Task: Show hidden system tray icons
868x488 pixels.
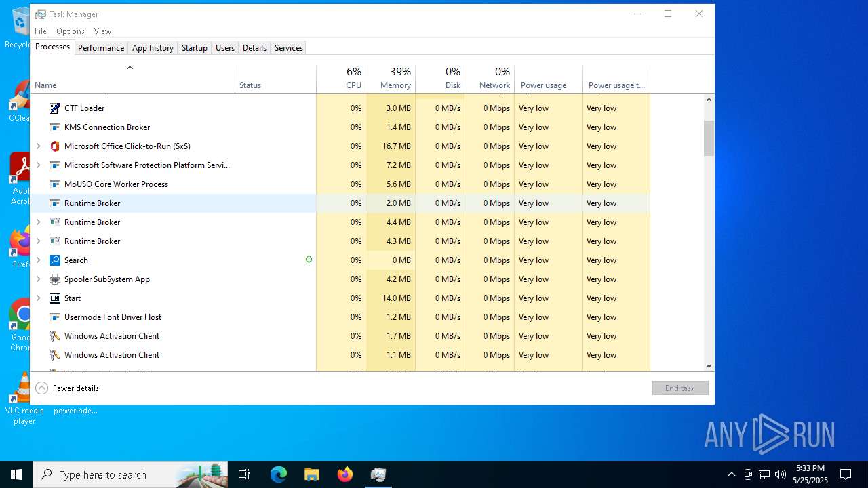Action: coord(731,474)
